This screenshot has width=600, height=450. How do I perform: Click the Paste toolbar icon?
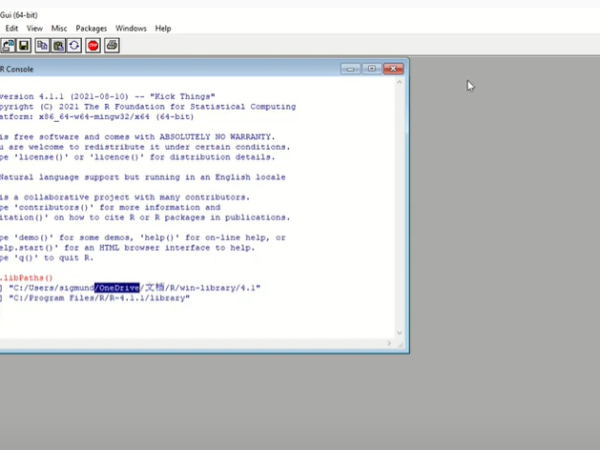tap(58, 45)
